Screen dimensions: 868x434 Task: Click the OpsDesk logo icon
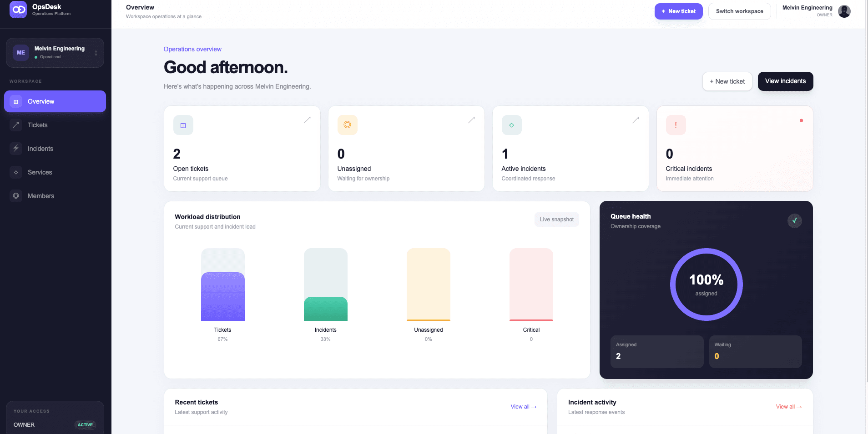pos(18,10)
